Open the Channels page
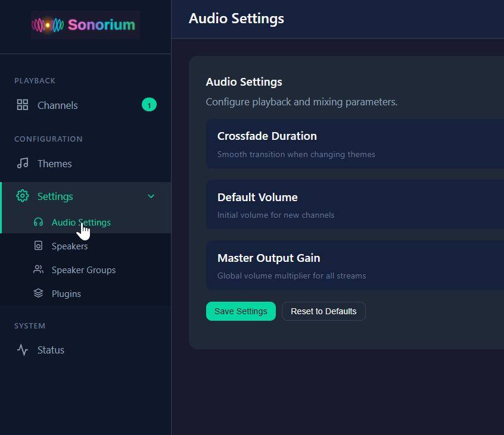Viewport: 504px width, 435px height. [58, 105]
